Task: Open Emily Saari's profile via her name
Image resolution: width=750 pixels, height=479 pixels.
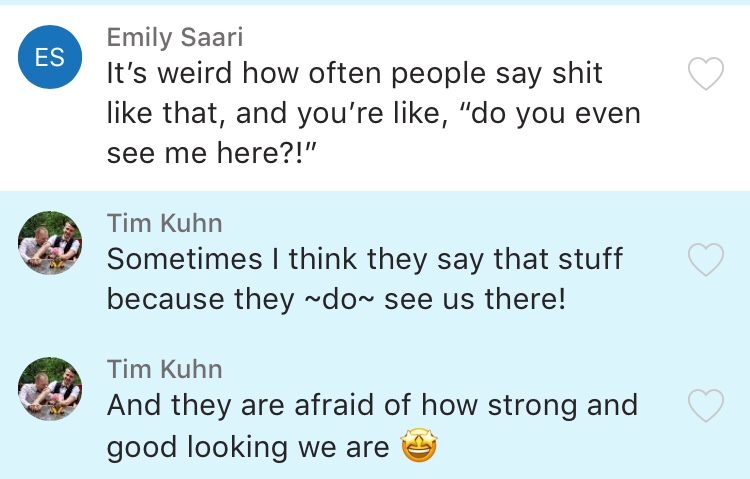Action: [x=175, y=38]
